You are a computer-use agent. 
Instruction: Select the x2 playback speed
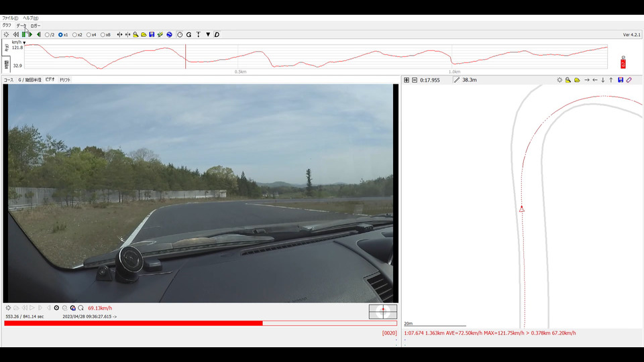tap(77, 35)
